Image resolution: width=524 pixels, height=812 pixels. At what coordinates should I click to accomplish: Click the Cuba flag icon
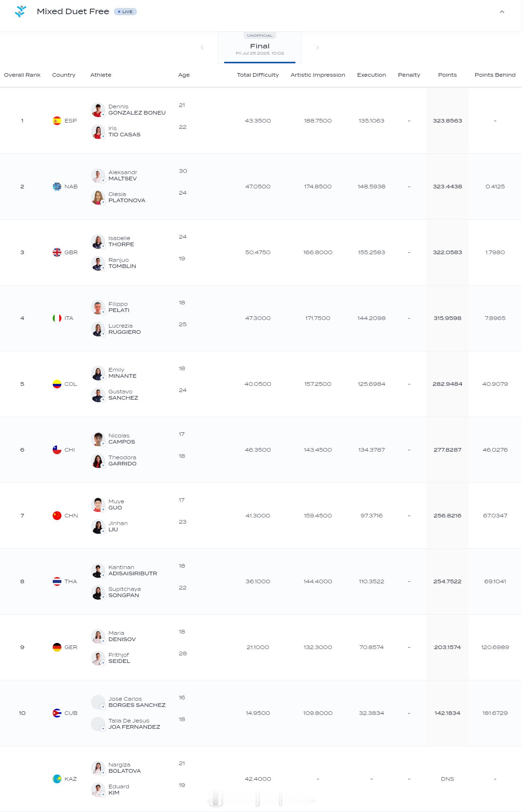coord(57,713)
